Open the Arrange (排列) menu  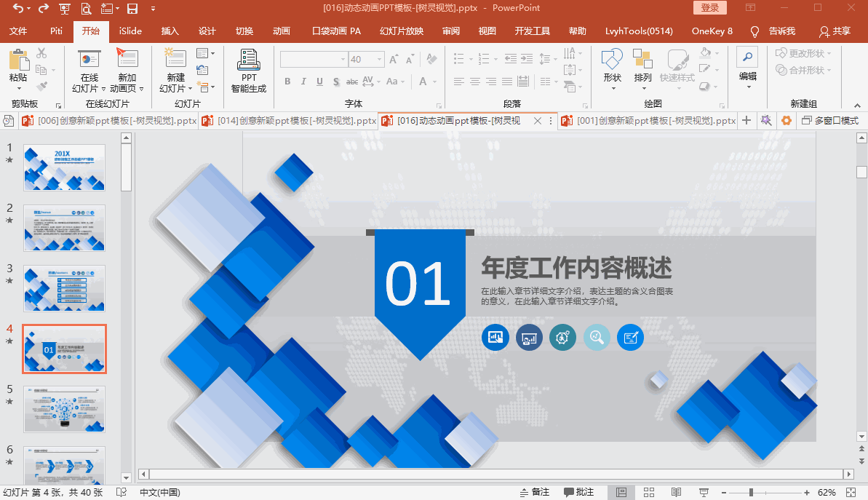(x=642, y=68)
